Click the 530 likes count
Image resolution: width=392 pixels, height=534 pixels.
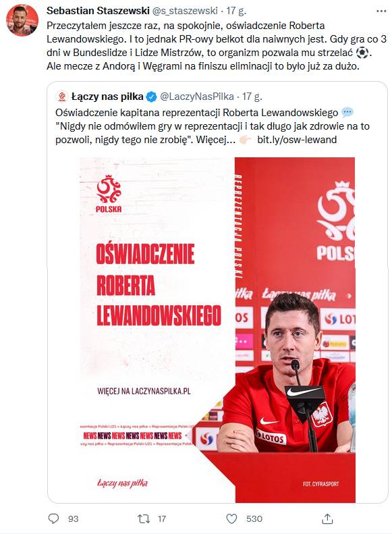(254, 518)
